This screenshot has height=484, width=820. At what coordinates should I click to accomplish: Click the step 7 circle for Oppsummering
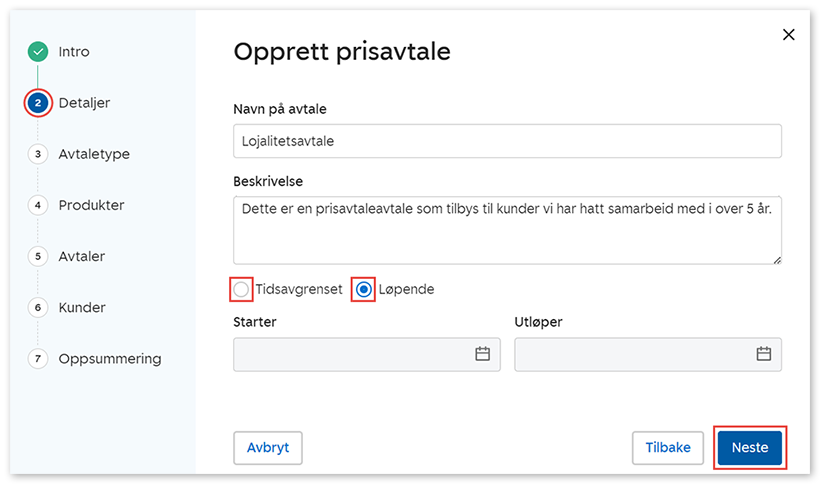[38, 358]
